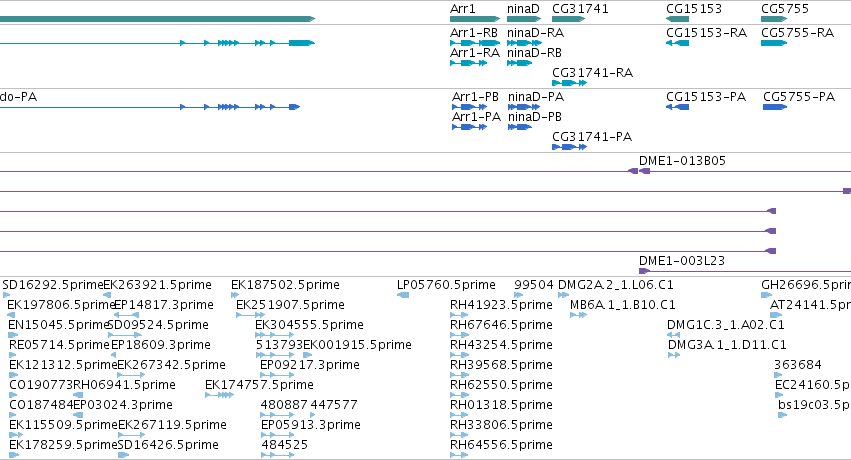The image size is (851, 460).
Task: Click the RH39568.5prime EST label
Action: pos(501,365)
